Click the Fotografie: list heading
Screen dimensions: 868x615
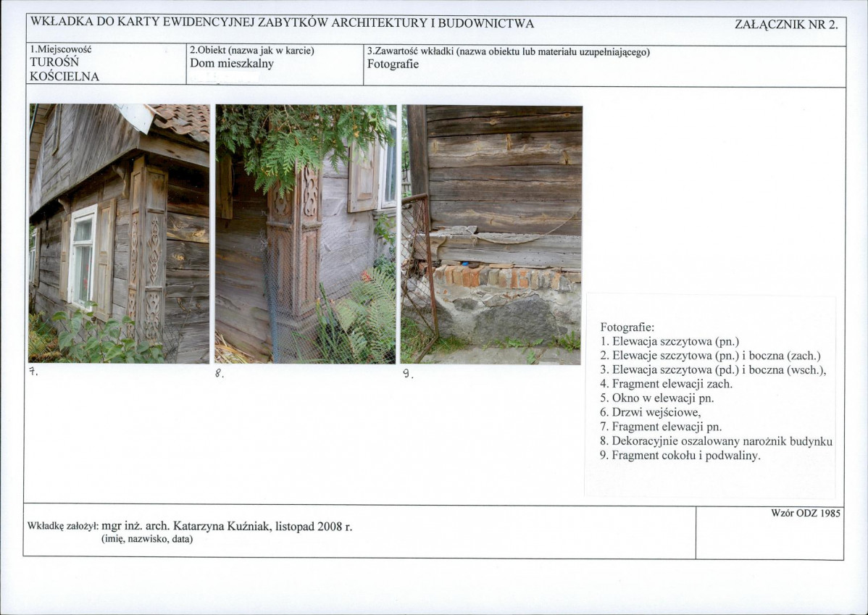(x=627, y=327)
